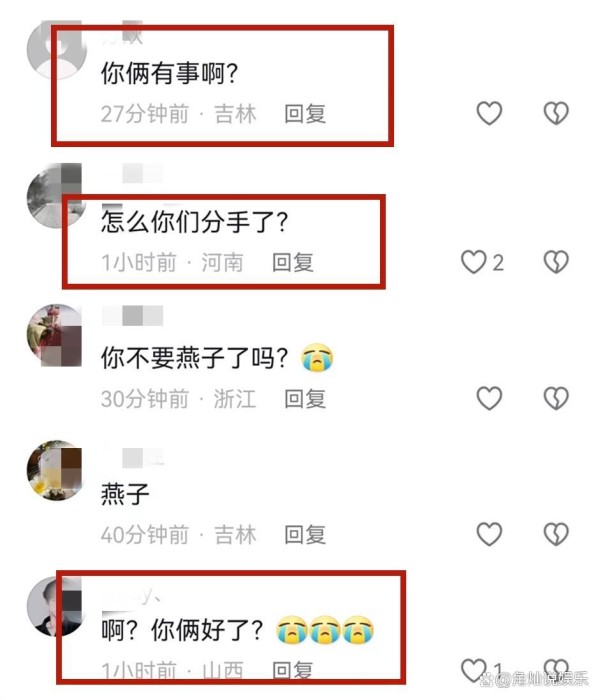
Task: Reply to the 27分钟前 吉林 comment
Action: pyautogui.click(x=305, y=113)
